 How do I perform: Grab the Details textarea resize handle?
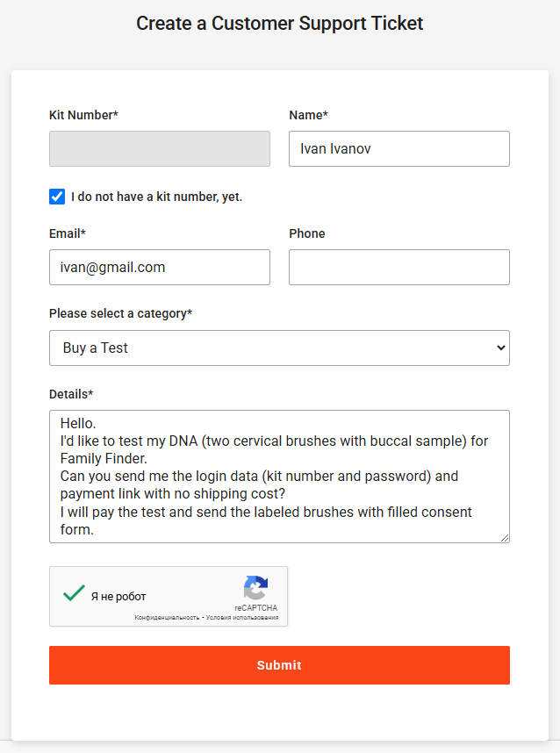pos(505,538)
